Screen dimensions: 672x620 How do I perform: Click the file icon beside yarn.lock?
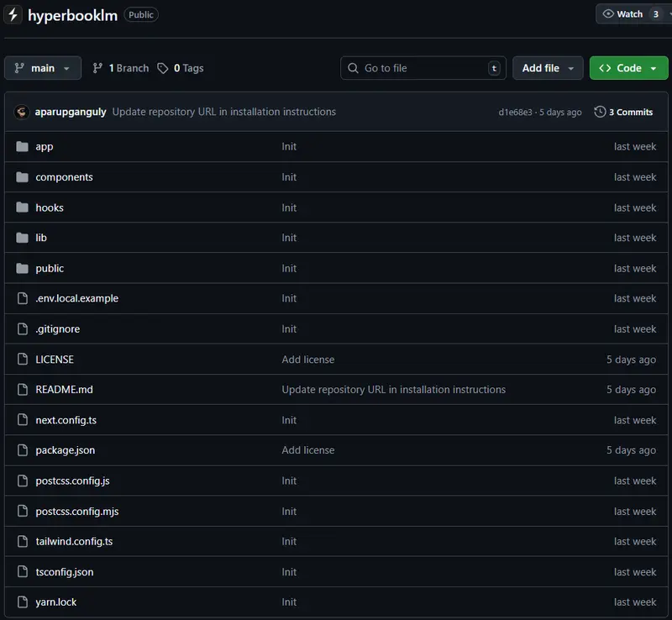coord(23,602)
